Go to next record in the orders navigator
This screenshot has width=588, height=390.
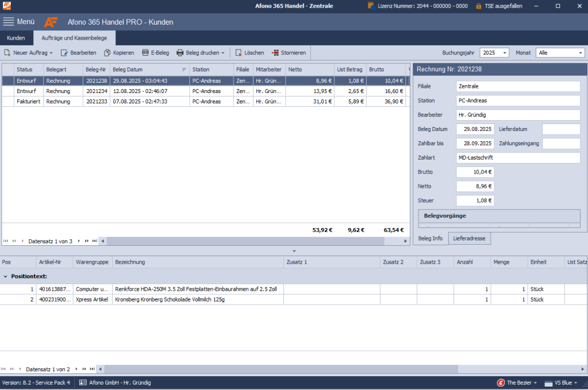(x=80, y=241)
